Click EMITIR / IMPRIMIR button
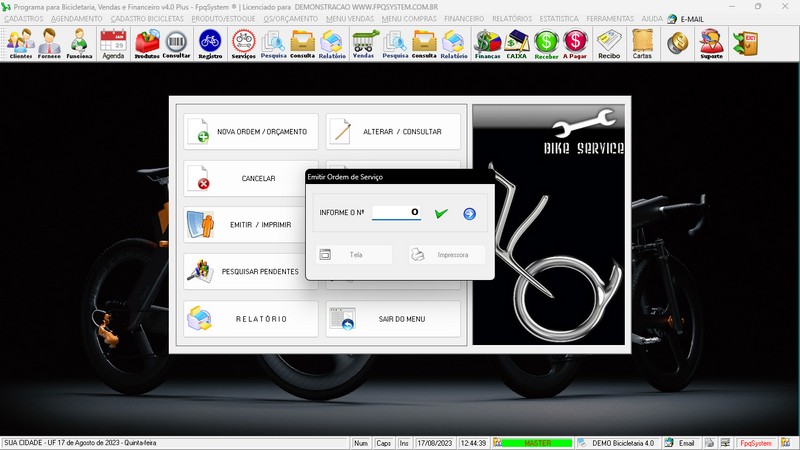Viewport: 800px width, 450px height. click(244, 224)
